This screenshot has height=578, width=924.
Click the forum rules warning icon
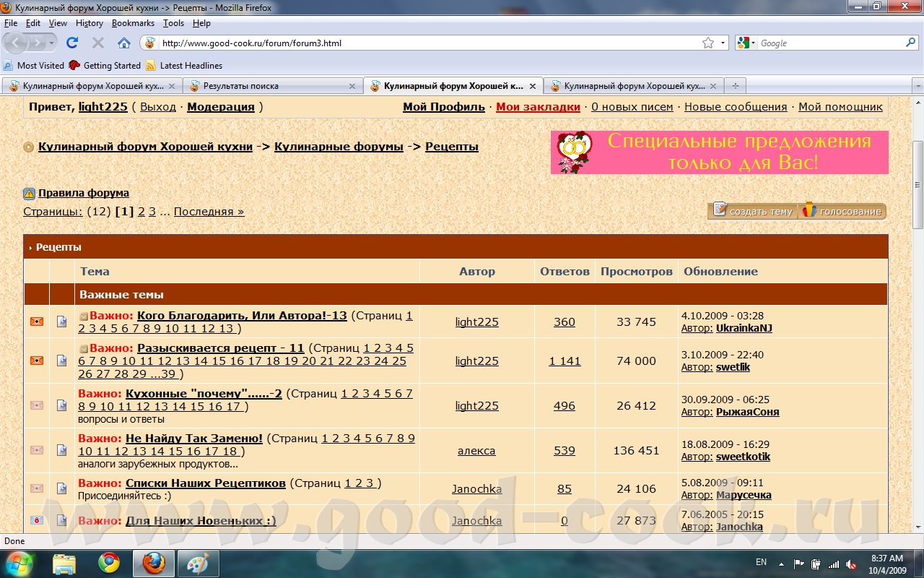[x=29, y=194]
